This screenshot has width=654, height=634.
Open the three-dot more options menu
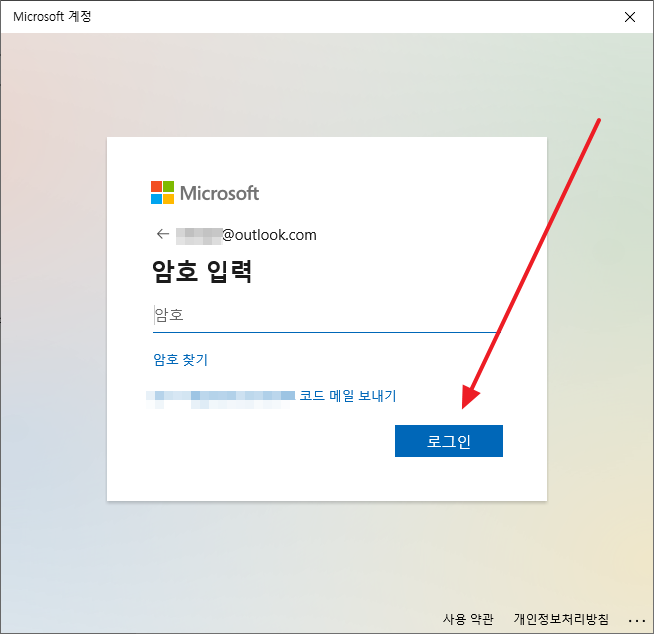pos(637,621)
